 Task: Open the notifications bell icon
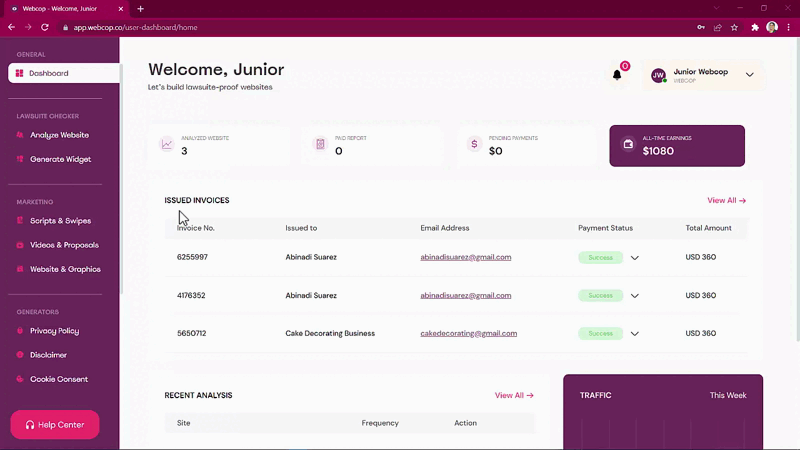coord(617,75)
